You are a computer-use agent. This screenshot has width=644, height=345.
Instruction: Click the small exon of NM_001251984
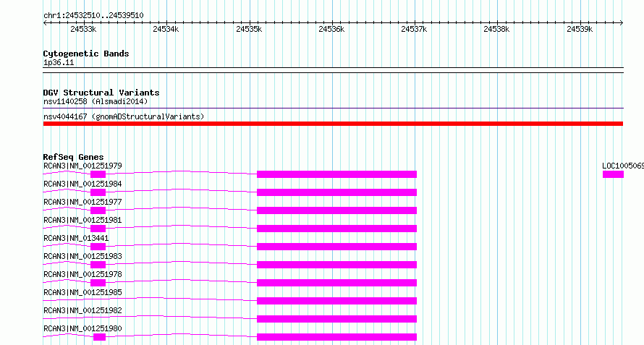(x=98, y=192)
